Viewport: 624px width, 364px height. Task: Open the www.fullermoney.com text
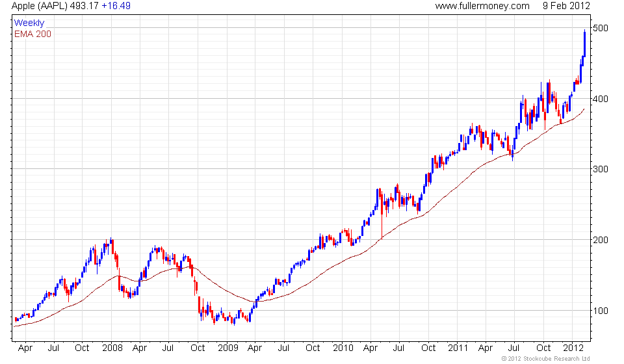(482, 6)
